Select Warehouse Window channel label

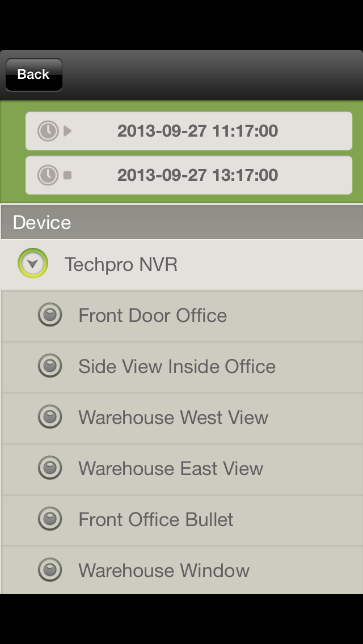pos(164,570)
